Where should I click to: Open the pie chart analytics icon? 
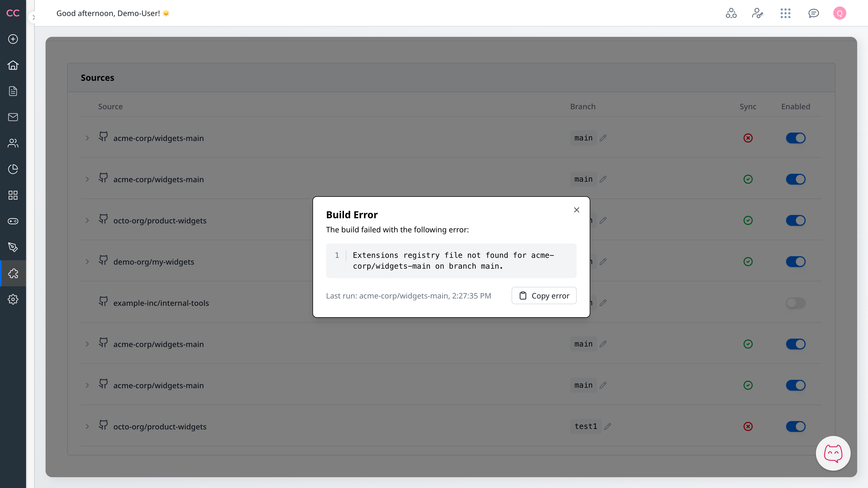13,169
